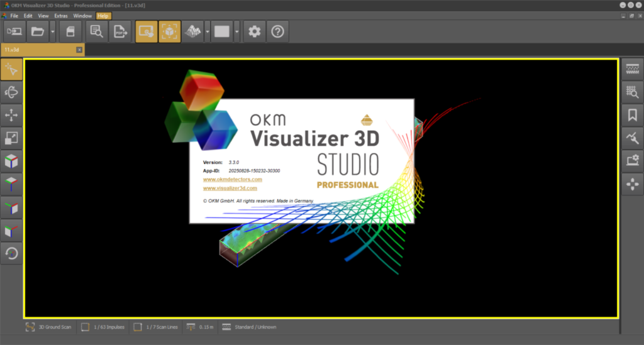Open www.okmdetectors.com link
644x345 pixels.
click(x=232, y=179)
